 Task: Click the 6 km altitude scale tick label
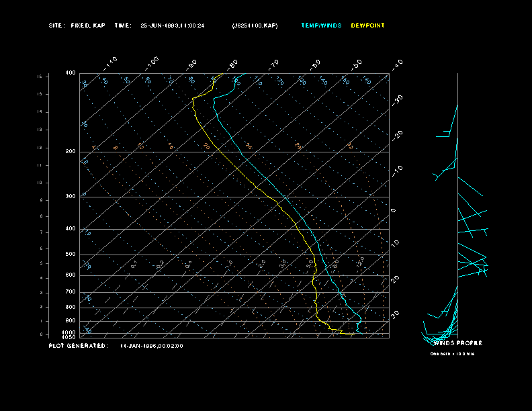41,248
